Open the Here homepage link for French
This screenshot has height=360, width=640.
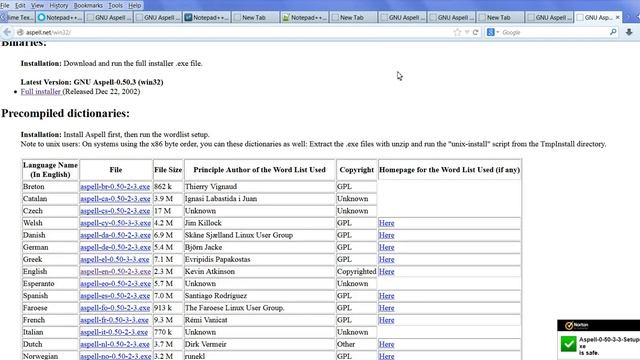(387, 320)
